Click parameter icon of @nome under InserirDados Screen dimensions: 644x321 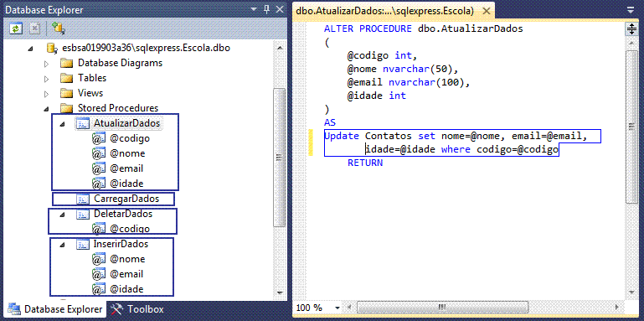pyautogui.click(x=99, y=259)
